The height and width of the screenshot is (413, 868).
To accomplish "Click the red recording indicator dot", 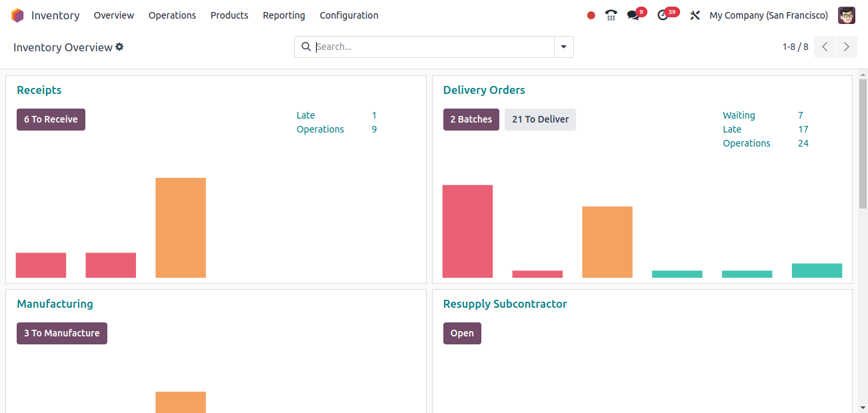I will coord(591,15).
